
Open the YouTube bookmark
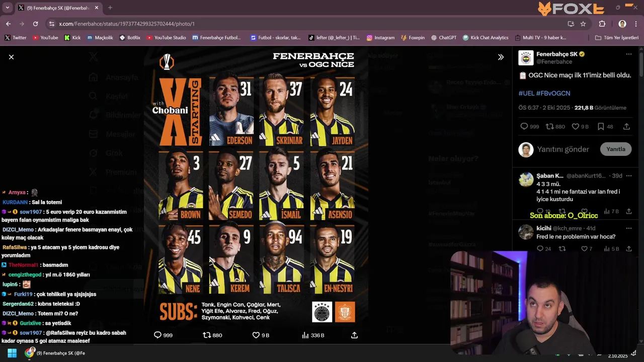click(45, 38)
